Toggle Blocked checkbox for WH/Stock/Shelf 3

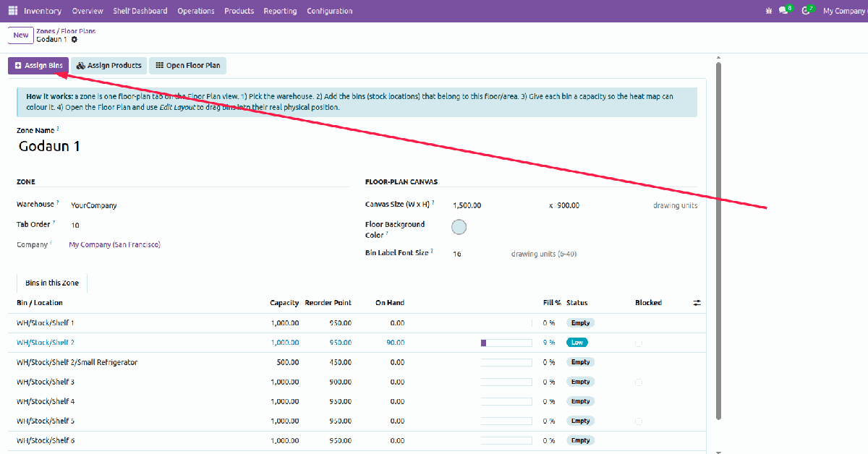pos(639,382)
